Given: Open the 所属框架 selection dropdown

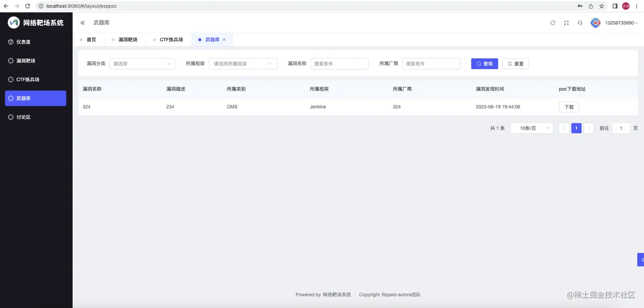Looking at the screenshot, I should pyautogui.click(x=242, y=63).
